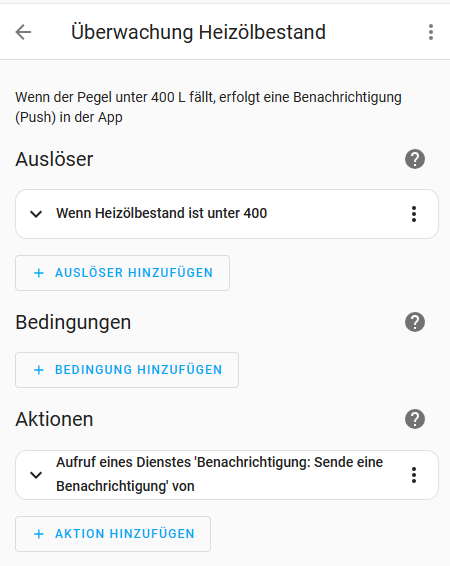Open help for the Auslöser section

(415, 159)
